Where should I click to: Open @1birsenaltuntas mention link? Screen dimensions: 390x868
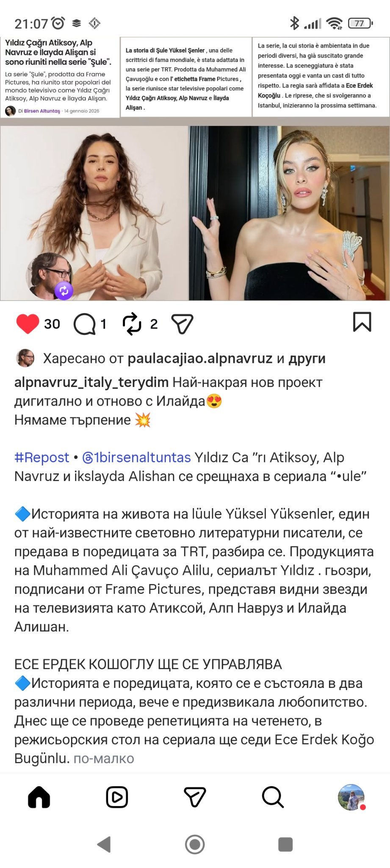tap(136, 457)
